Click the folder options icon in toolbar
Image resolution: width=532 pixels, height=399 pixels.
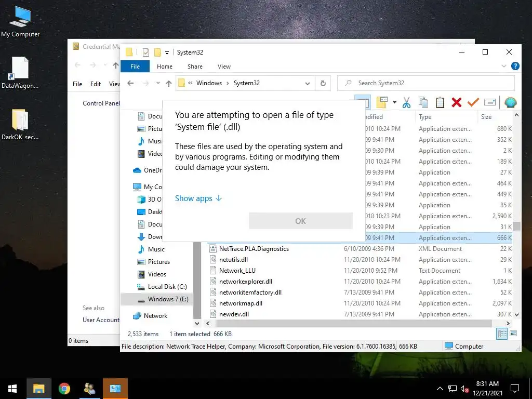382,102
